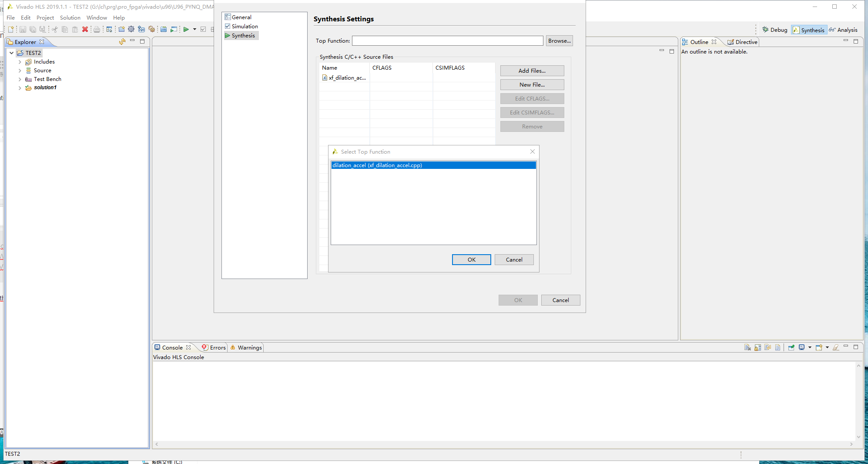This screenshot has width=868, height=464.
Task: Click the Cut scissors toolbar icon
Action: (55, 29)
